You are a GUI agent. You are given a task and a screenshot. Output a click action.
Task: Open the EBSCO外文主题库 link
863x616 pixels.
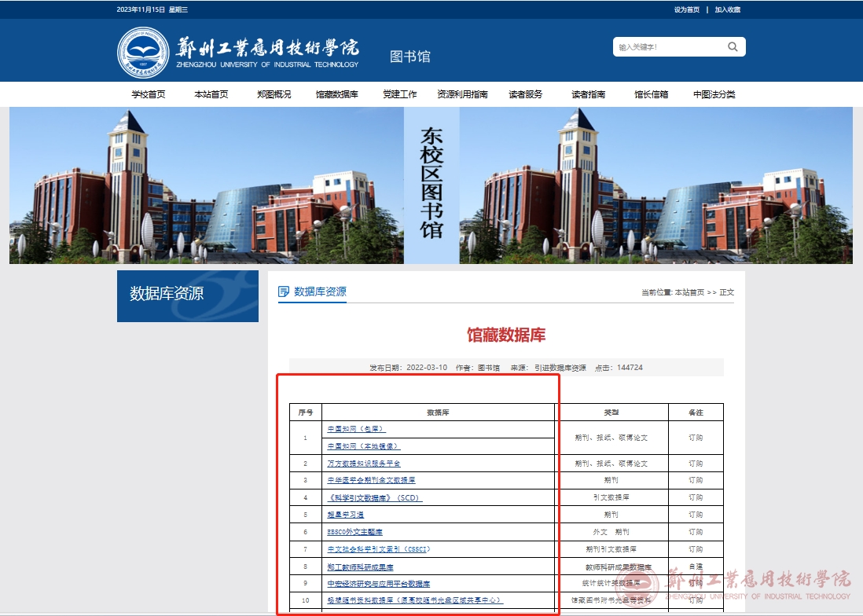[x=354, y=532]
